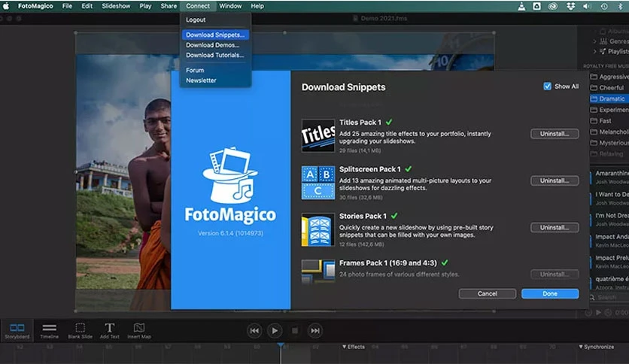
Task: Click the Titles Pack 1 thumbnail
Action: [318, 135]
